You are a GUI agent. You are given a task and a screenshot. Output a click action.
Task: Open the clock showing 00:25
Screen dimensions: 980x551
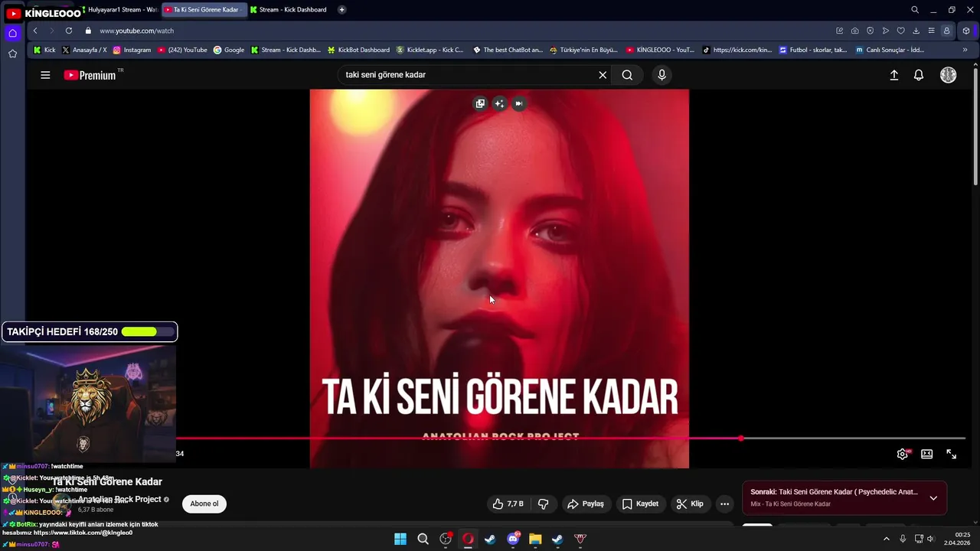958,539
